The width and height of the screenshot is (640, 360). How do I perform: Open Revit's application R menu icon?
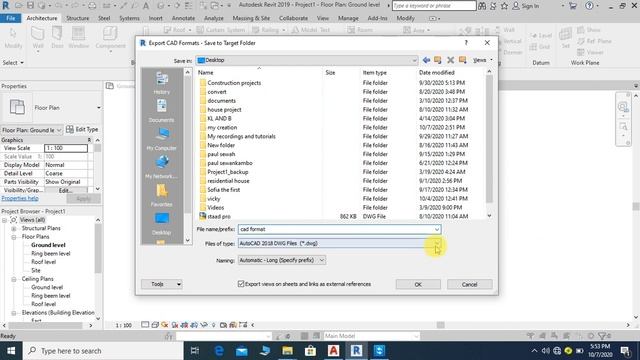coord(6,6)
